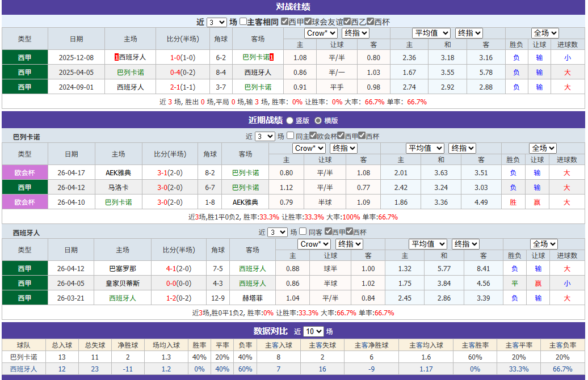Select the 横版 radio button

318,120
